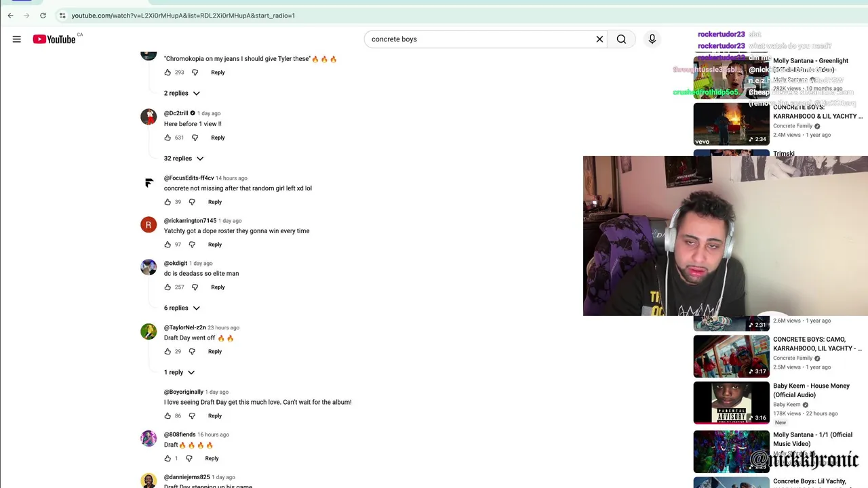
Task: Open Molly Santana 1/1 video thumbnail
Action: tap(731, 451)
